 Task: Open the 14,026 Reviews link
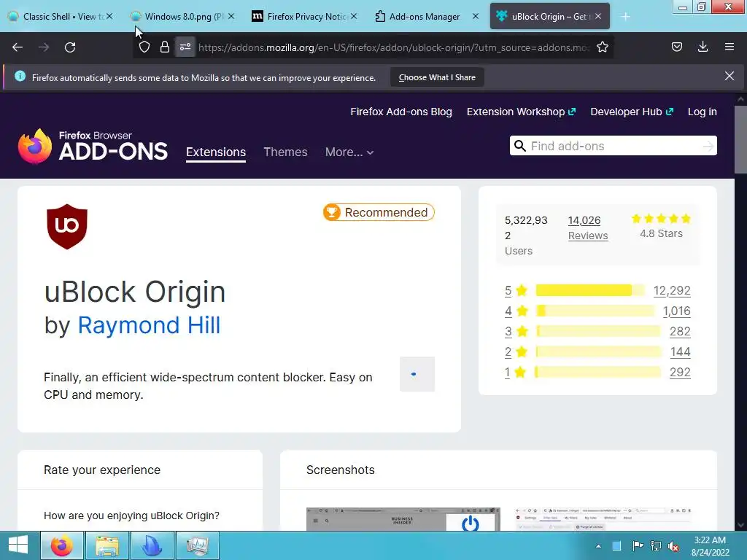point(588,227)
